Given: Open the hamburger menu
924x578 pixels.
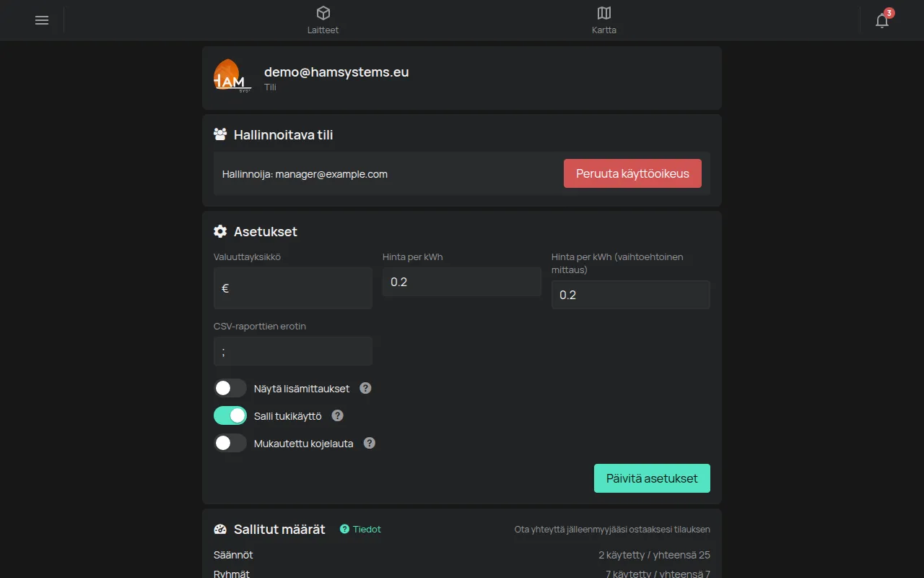Looking at the screenshot, I should (x=42, y=20).
